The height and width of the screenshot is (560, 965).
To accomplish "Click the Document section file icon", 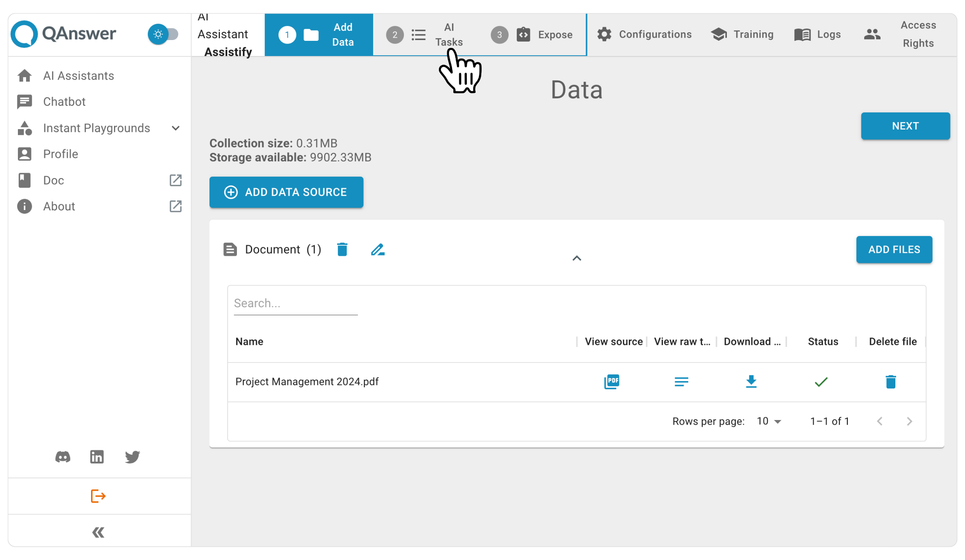I will coord(230,249).
